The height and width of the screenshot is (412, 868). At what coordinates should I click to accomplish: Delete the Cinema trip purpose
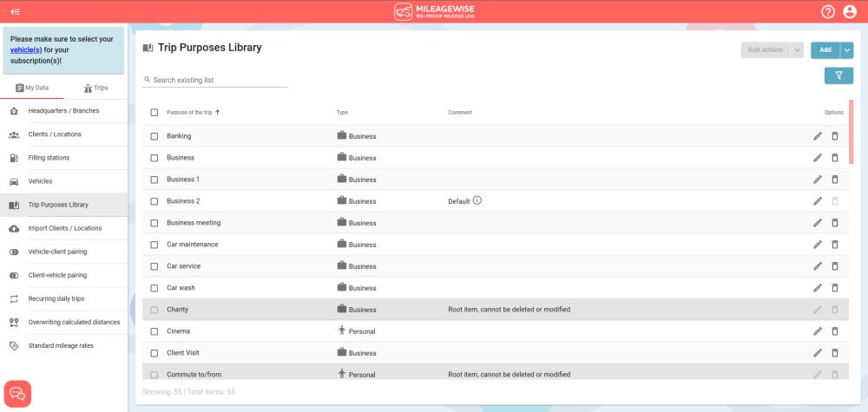835,331
